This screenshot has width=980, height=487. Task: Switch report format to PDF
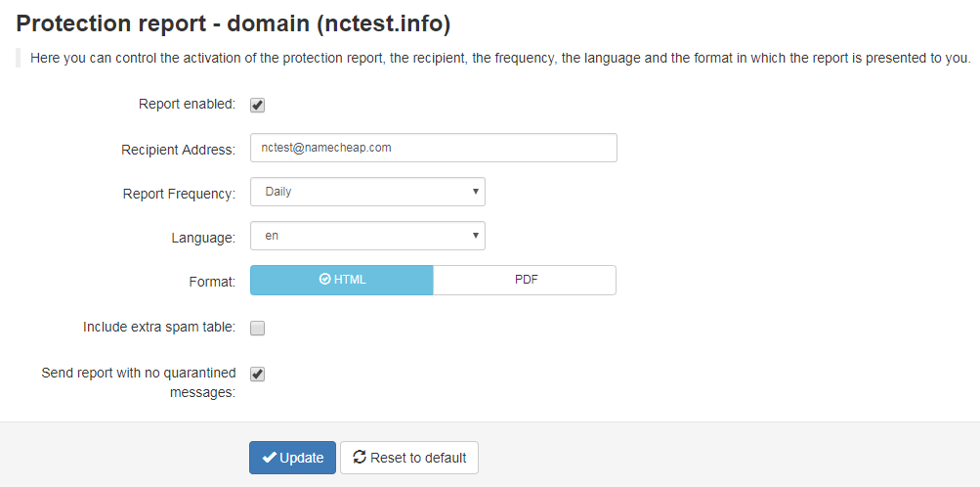click(x=525, y=280)
